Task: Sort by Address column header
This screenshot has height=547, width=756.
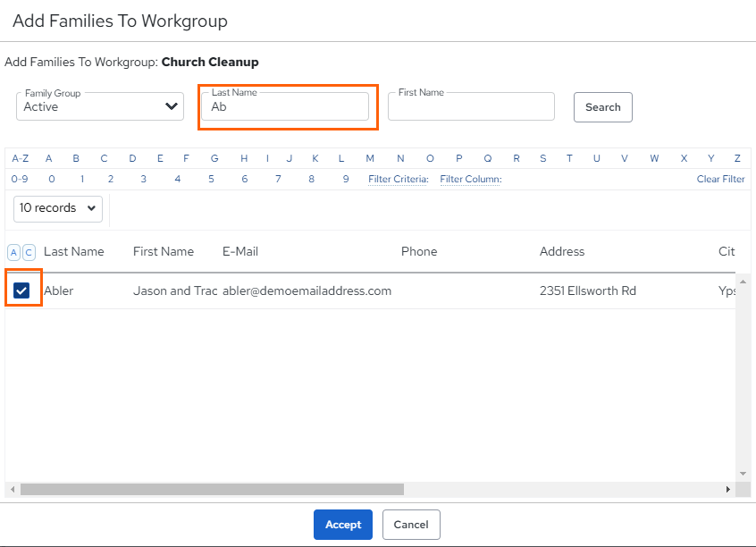Action: point(562,251)
